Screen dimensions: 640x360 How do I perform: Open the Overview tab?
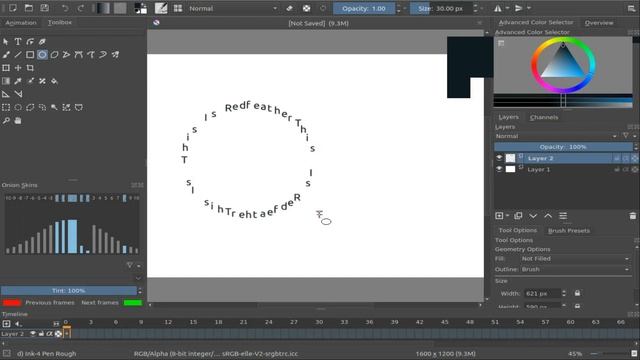599,23
